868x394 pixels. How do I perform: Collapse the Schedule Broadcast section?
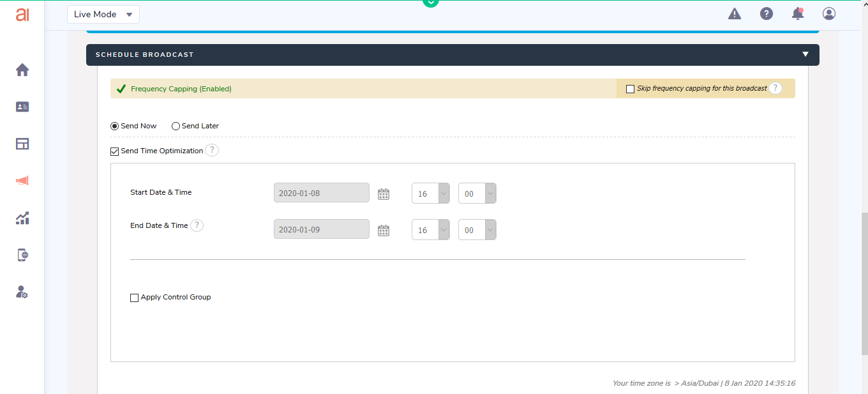click(805, 54)
